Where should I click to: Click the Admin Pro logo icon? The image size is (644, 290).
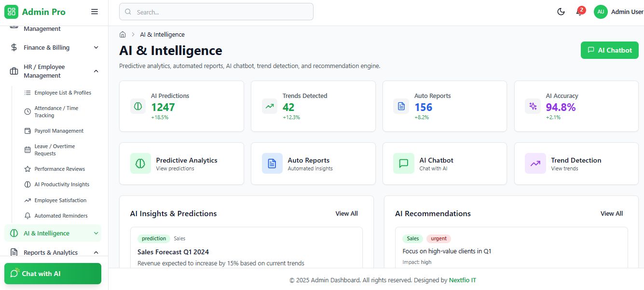[11, 12]
